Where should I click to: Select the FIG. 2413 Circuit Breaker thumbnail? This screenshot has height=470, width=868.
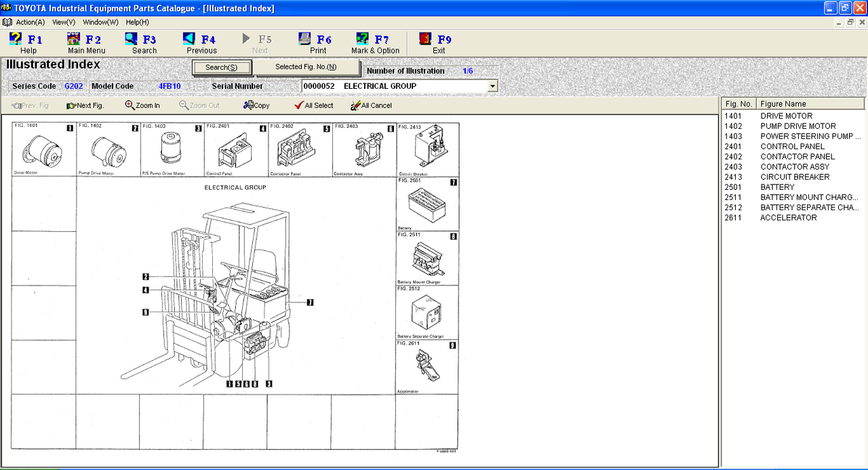[427, 149]
